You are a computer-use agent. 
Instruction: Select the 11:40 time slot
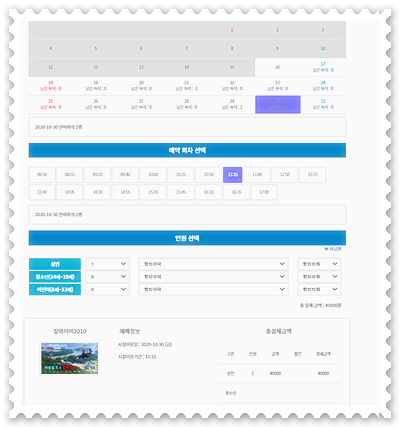tap(257, 175)
